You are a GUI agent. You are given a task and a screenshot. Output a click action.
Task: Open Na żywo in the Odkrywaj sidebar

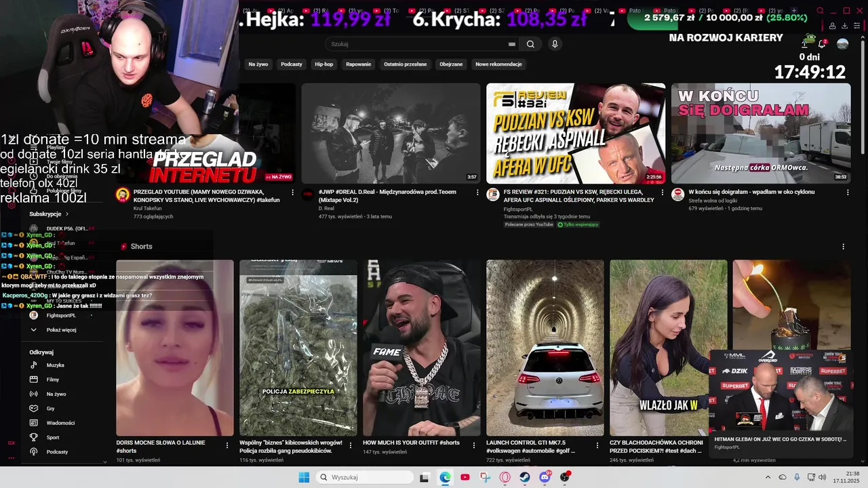[56, 394]
